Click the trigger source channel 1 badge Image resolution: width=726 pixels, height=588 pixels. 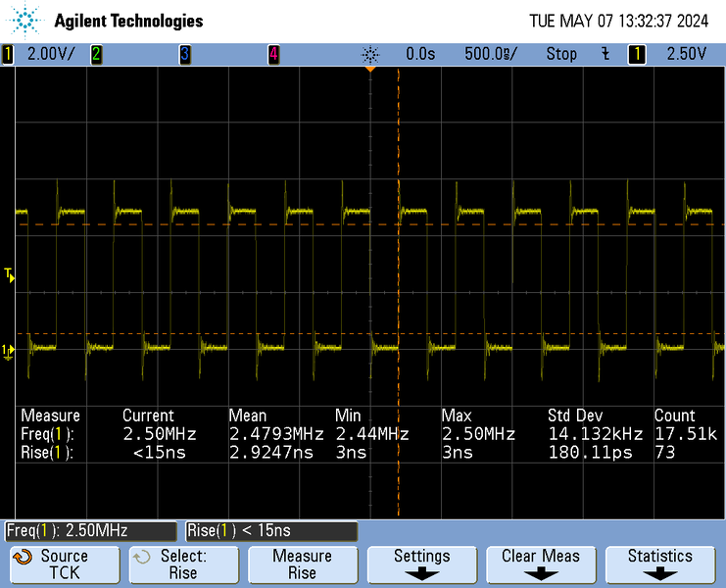tap(637, 54)
